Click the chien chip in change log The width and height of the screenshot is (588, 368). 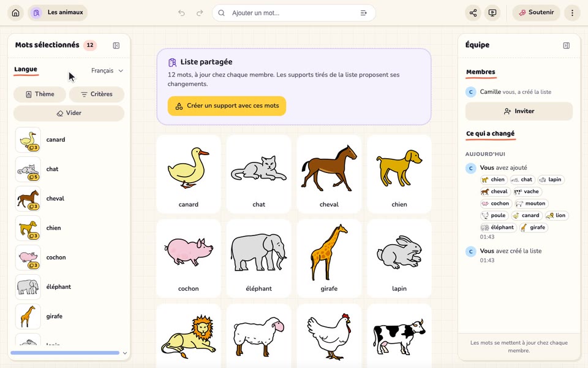click(x=494, y=180)
